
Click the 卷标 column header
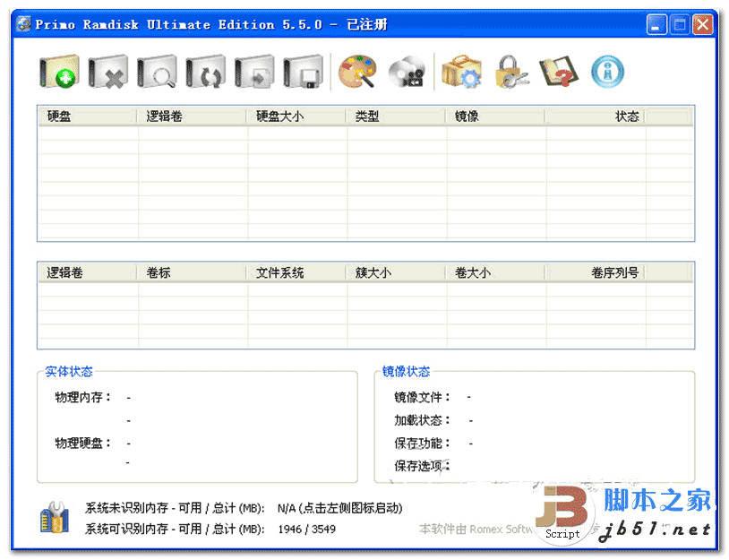(192, 272)
